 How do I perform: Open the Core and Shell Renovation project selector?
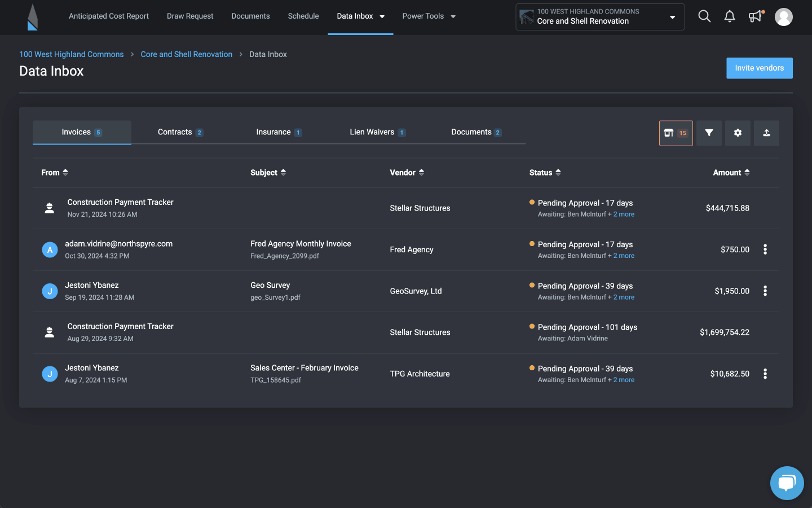pos(600,17)
